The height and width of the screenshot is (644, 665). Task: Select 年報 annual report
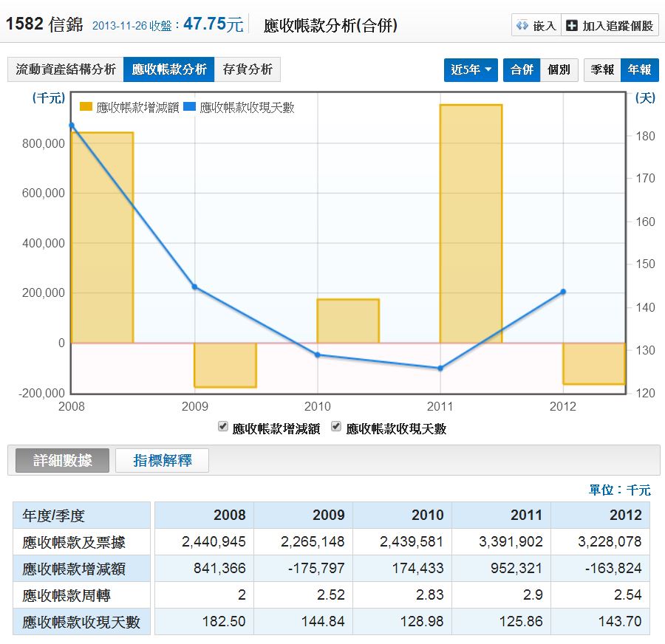pyautogui.click(x=639, y=69)
